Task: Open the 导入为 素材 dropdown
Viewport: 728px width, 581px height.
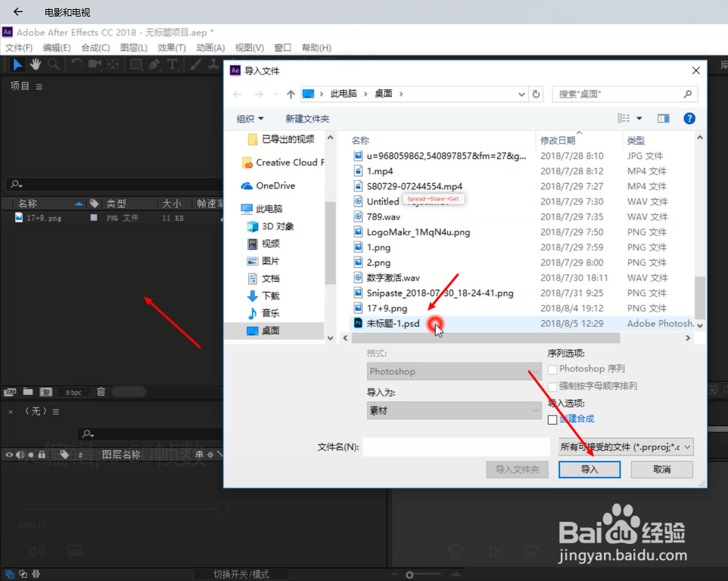Action: tap(454, 411)
